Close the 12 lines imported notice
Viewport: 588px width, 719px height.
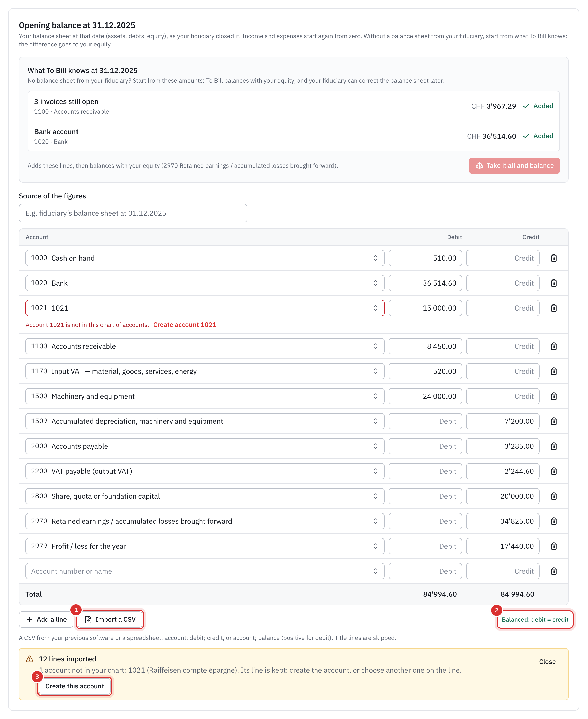(547, 662)
